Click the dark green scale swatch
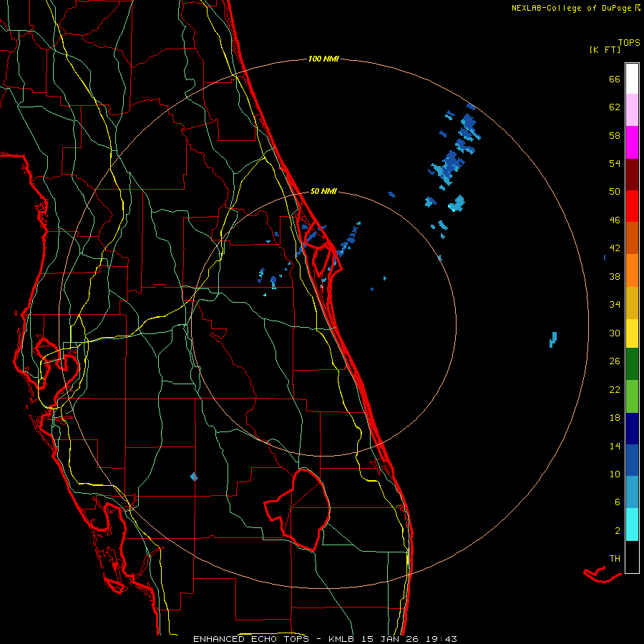This screenshot has height=644, width=644. (x=632, y=364)
